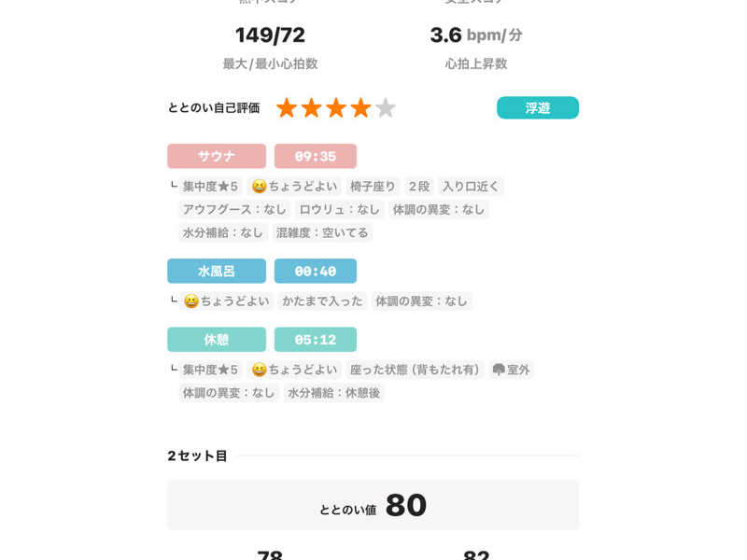Click the 集中度★5 tag in the サウナ section
This screenshot has width=747, height=560.
coord(210,186)
